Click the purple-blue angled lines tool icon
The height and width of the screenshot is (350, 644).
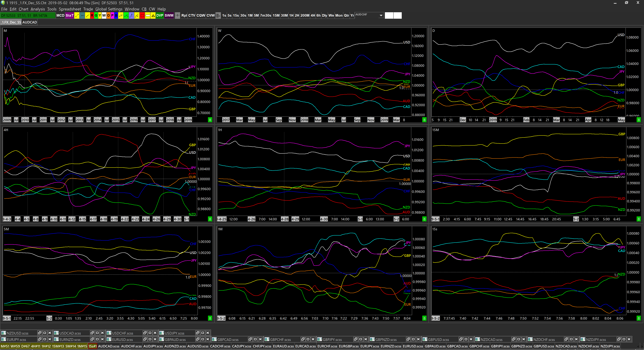[131, 15]
